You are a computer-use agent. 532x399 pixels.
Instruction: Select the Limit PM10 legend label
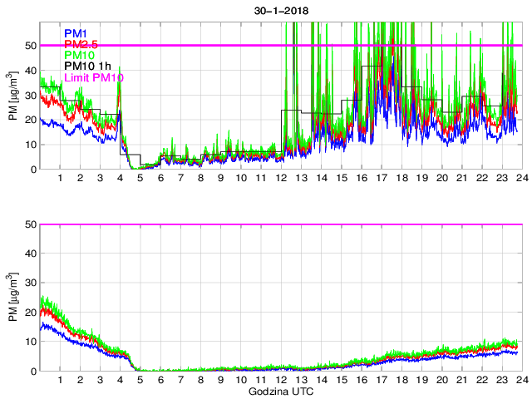coord(93,77)
